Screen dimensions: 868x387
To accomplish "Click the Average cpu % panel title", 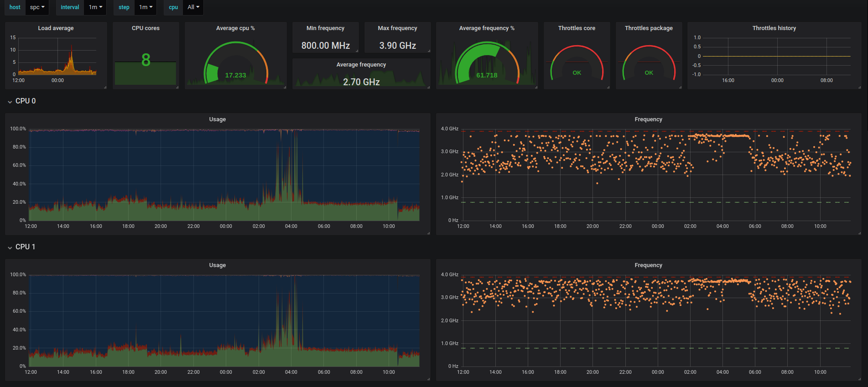I will (x=235, y=28).
